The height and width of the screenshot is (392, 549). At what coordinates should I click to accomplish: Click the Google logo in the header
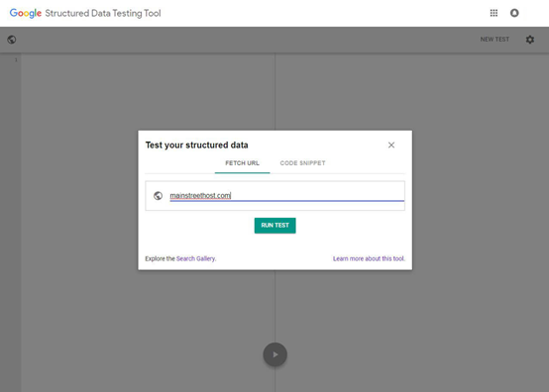[26, 13]
